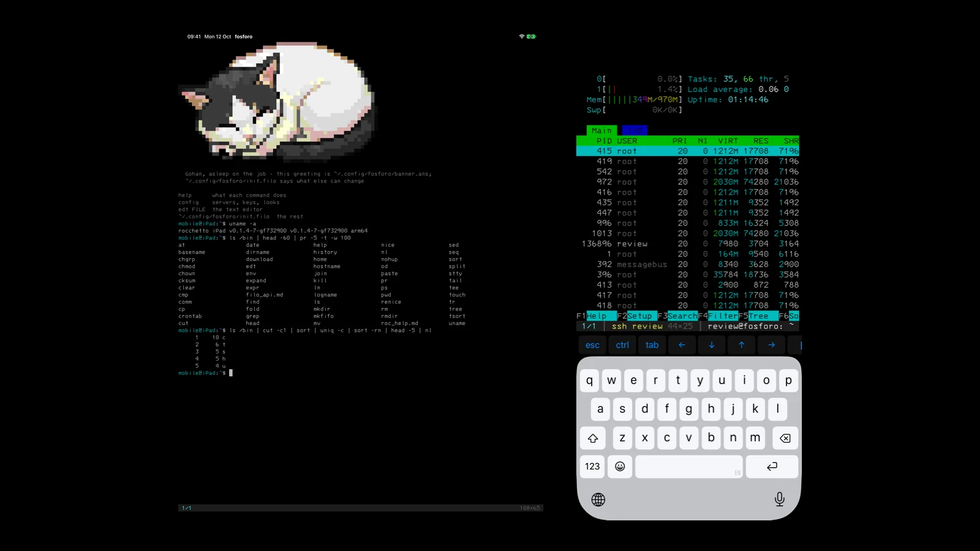Tap the shift key on the keyboard
Viewport: 980px width, 551px height.
(x=593, y=438)
